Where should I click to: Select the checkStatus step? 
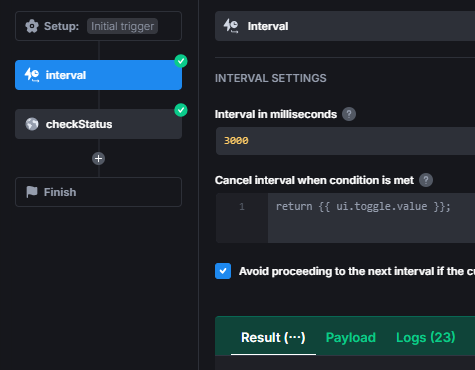click(98, 124)
